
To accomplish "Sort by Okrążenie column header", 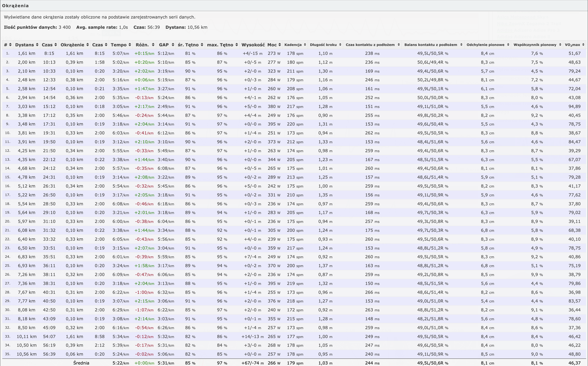I will tap(72, 45).
